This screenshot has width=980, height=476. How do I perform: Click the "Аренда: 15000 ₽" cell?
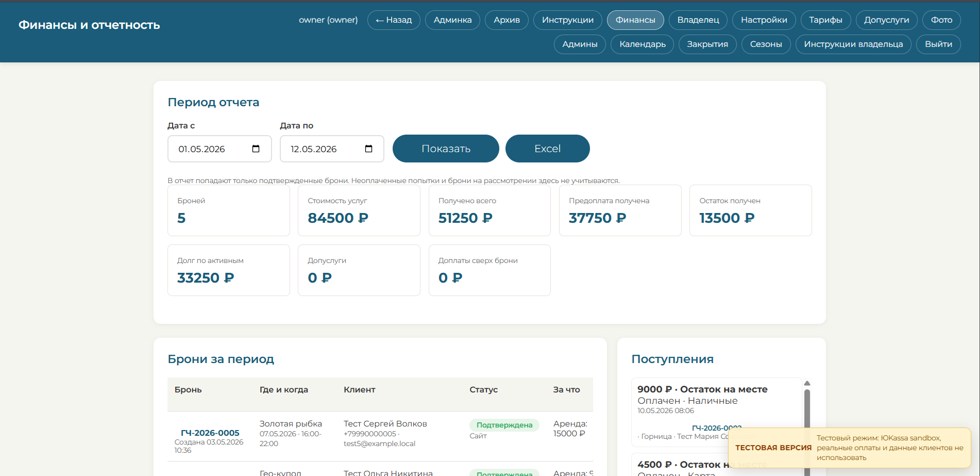pyautogui.click(x=570, y=429)
